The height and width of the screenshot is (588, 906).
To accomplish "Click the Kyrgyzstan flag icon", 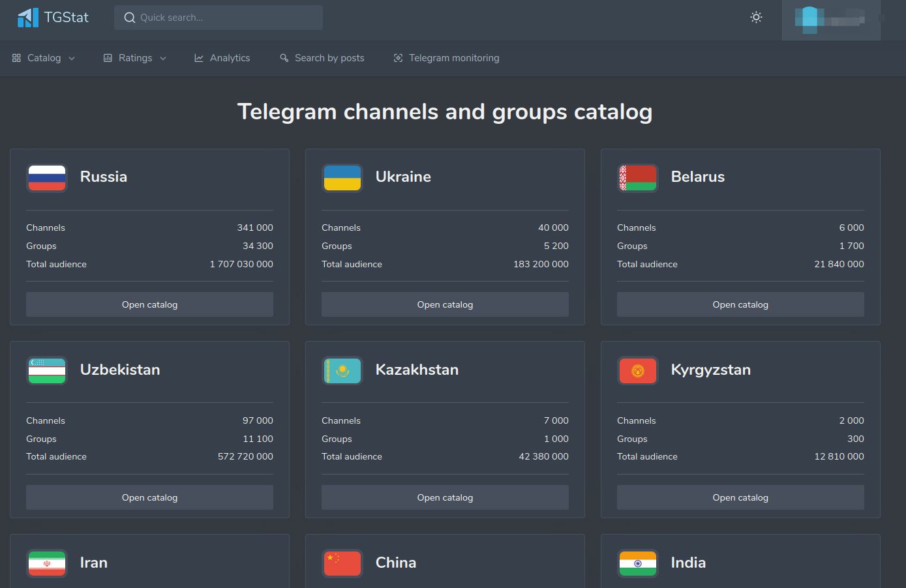I will [638, 370].
